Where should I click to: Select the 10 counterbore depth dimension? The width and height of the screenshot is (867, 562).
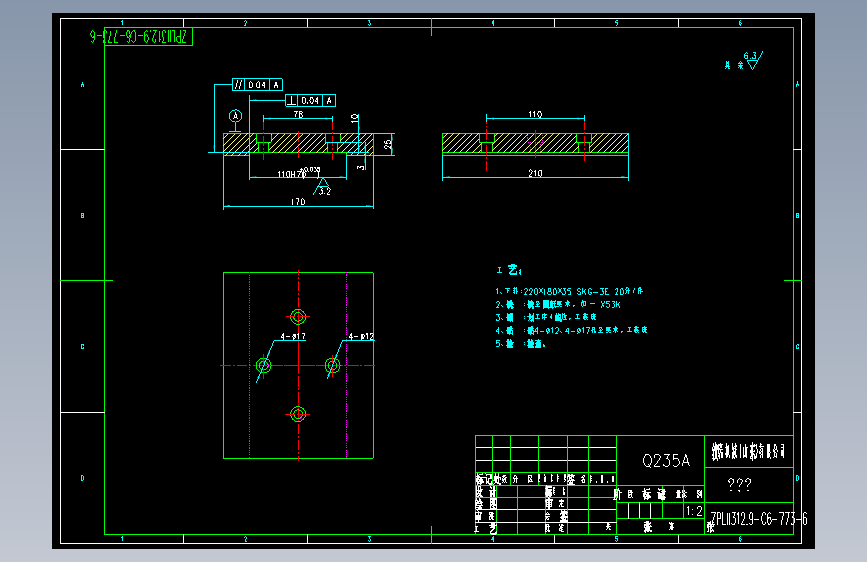(355, 118)
